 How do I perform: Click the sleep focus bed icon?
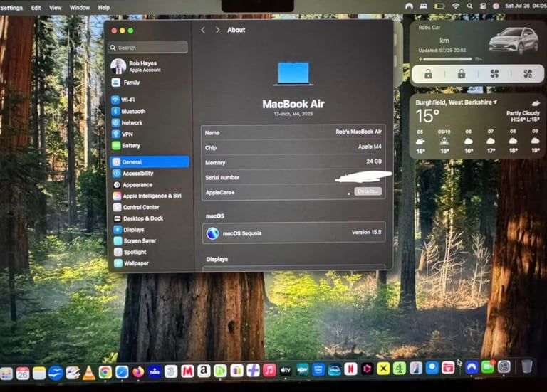[424, 6]
